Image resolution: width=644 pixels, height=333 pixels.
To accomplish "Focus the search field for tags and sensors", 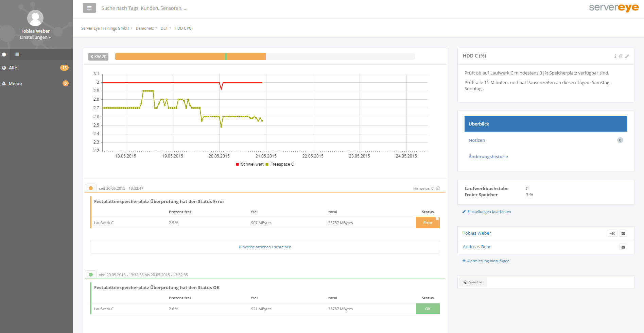I will tap(144, 8).
